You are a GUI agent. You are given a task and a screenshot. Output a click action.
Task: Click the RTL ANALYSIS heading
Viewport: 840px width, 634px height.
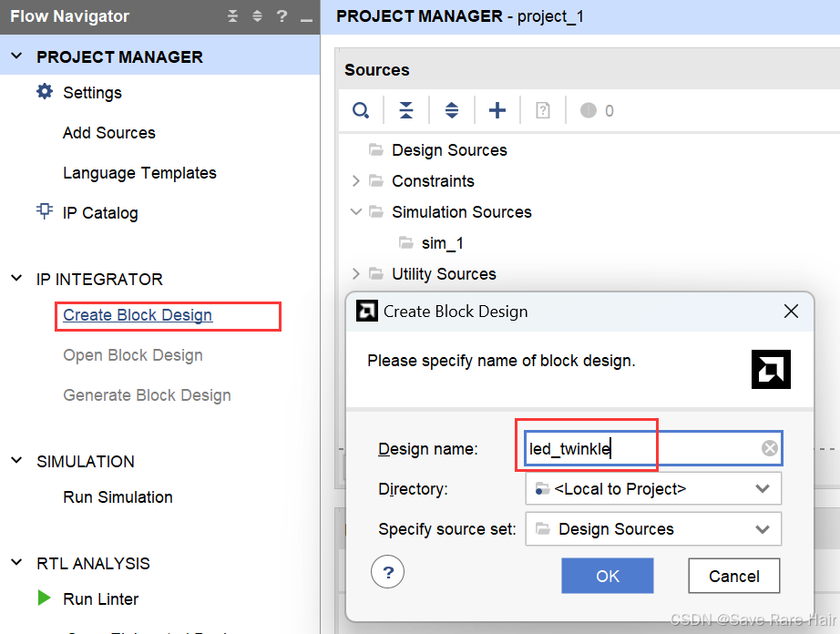coord(93,563)
